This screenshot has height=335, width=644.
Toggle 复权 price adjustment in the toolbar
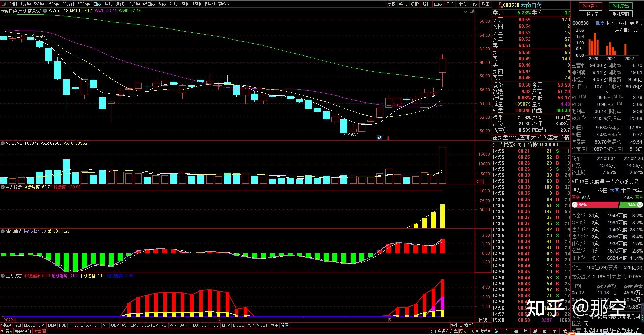point(391,4)
